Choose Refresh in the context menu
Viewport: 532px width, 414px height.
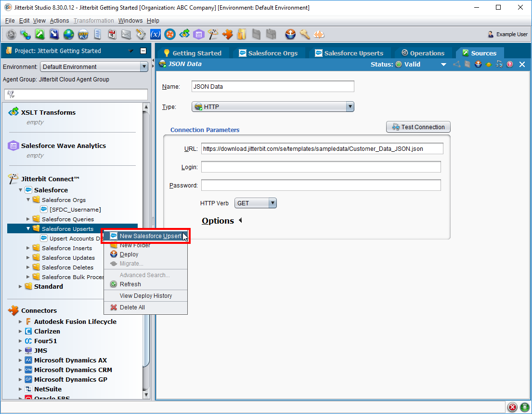130,284
